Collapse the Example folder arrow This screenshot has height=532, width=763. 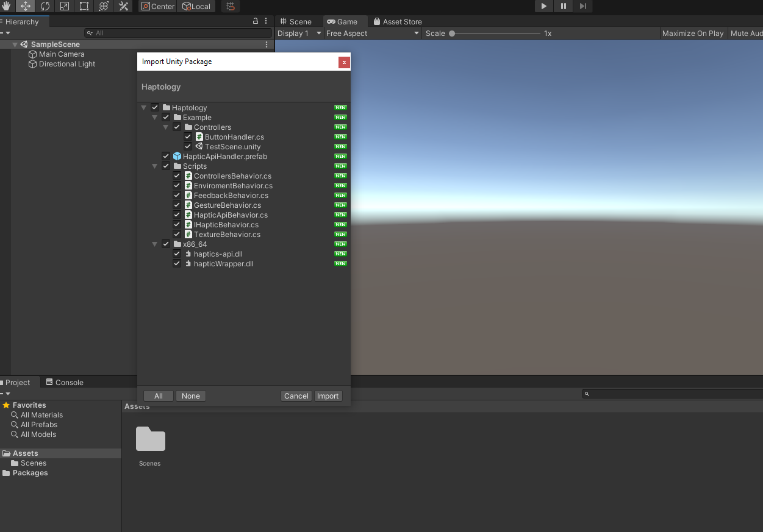coord(155,118)
